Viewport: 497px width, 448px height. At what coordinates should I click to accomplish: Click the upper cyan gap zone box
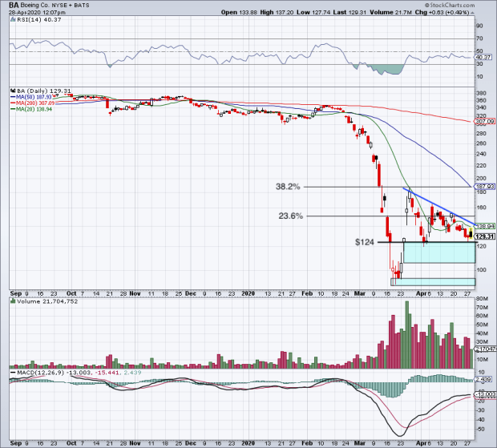pyautogui.click(x=439, y=252)
